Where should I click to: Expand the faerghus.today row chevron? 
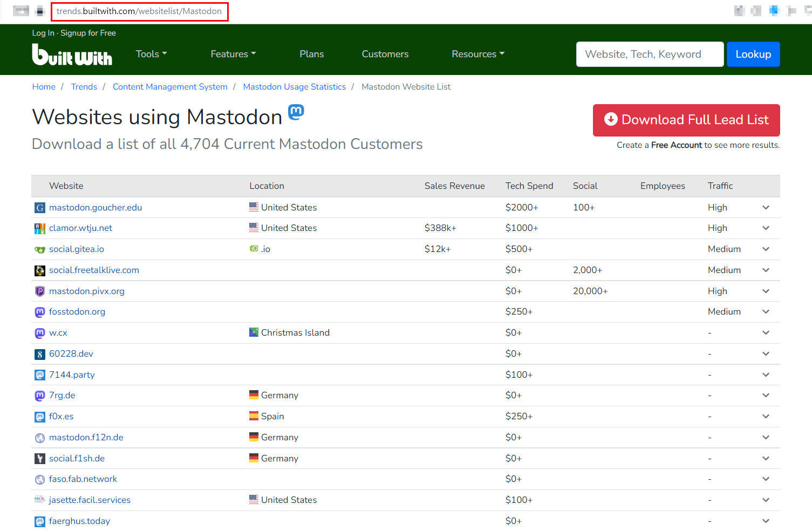766,521
